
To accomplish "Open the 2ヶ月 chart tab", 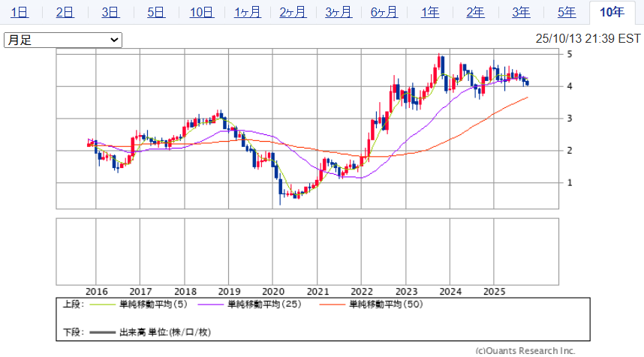I will [293, 12].
